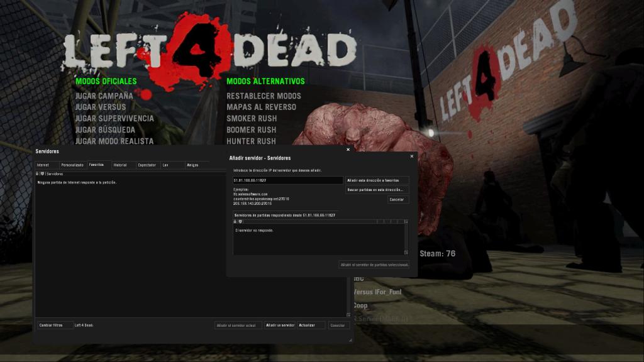Image resolution: width=644 pixels, height=362 pixels.
Task: Click 'El servidor no responde' message
Action: (254, 231)
